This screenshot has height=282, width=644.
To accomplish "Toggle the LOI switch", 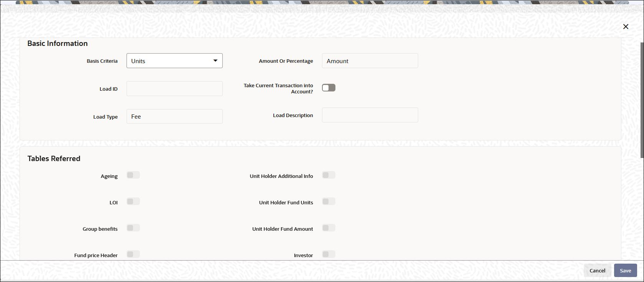I will pyautogui.click(x=133, y=201).
